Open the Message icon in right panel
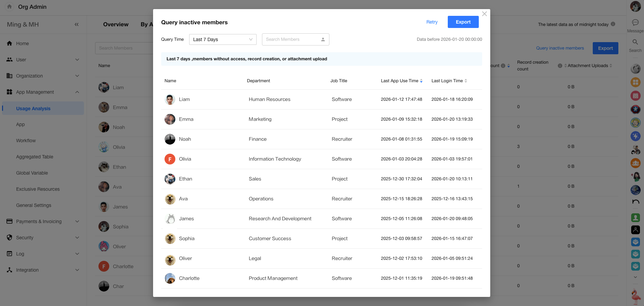644x306 pixels. (x=635, y=23)
